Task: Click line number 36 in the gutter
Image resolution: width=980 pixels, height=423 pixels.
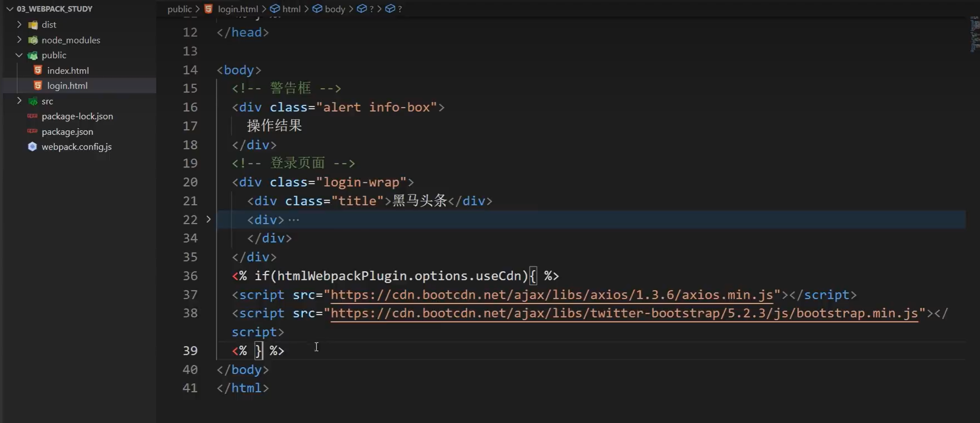Action: click(x=190, y=276)
